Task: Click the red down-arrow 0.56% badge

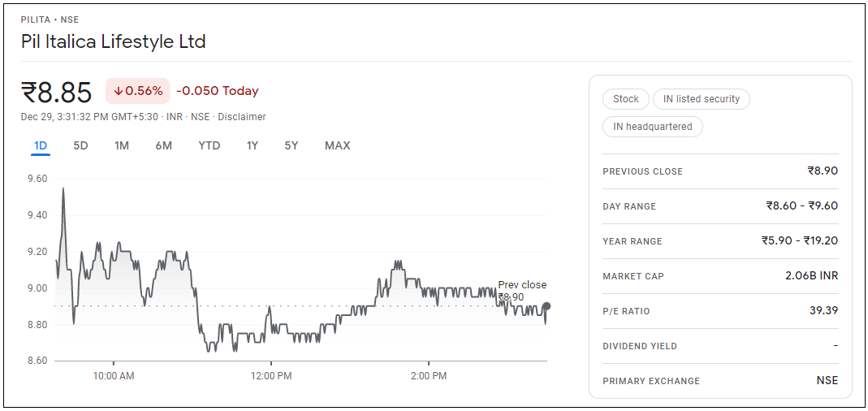Action: pyautogui.click(x=138, y=91)
